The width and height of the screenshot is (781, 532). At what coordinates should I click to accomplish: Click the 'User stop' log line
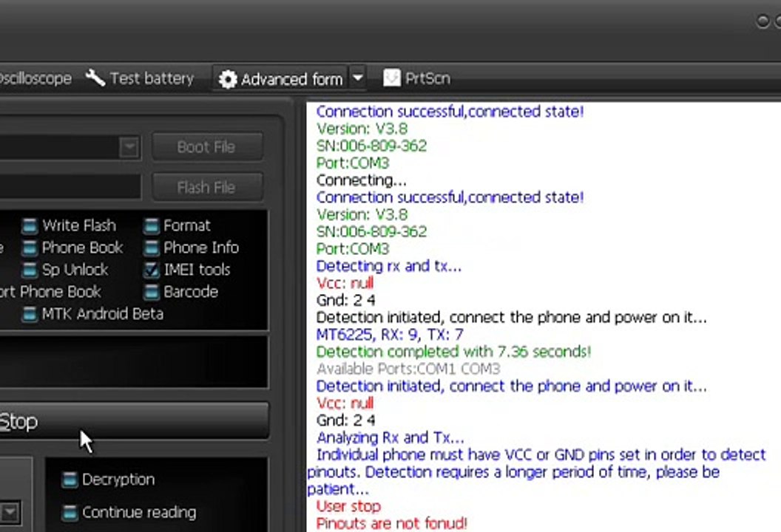(348, 506)
